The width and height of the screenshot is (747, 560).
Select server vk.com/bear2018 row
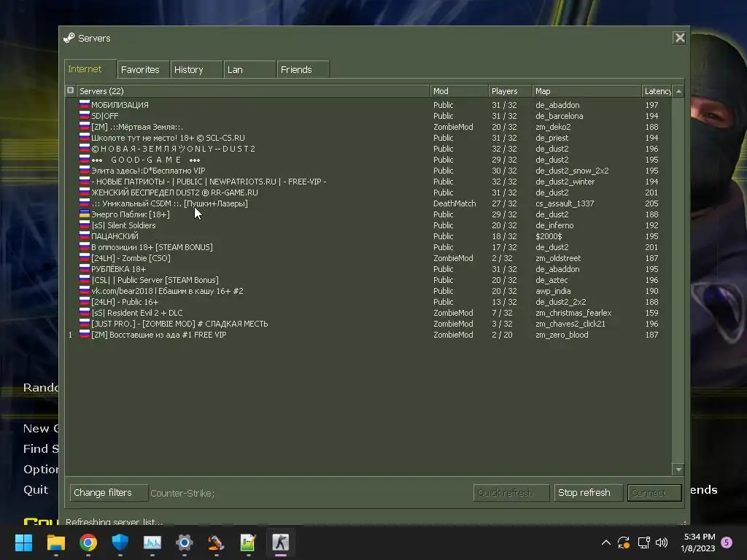point(368,291)
